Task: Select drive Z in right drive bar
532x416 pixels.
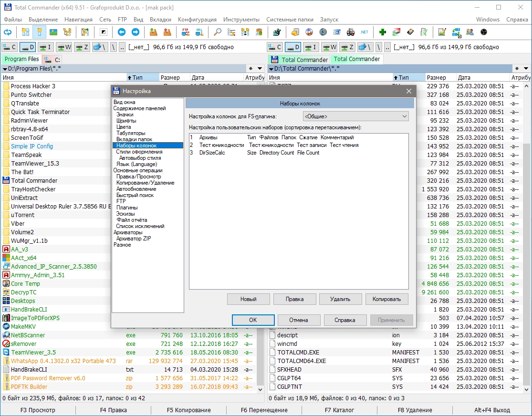Action: click(x=347, y=47)
